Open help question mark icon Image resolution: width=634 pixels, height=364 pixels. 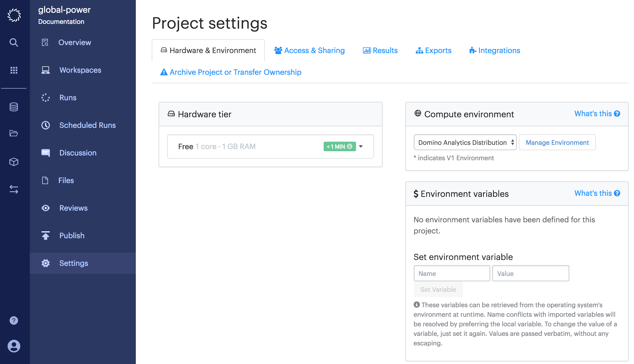coord(14,320)
